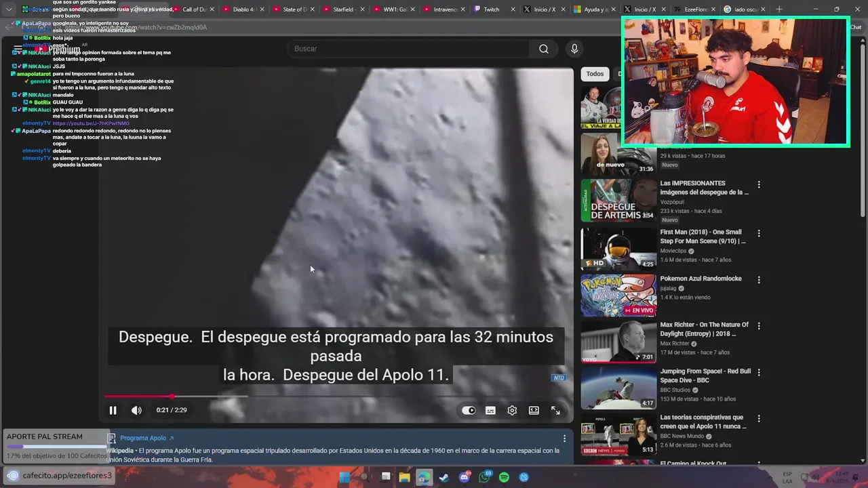Open menu for 'Max Richter' video

(759, 326)
